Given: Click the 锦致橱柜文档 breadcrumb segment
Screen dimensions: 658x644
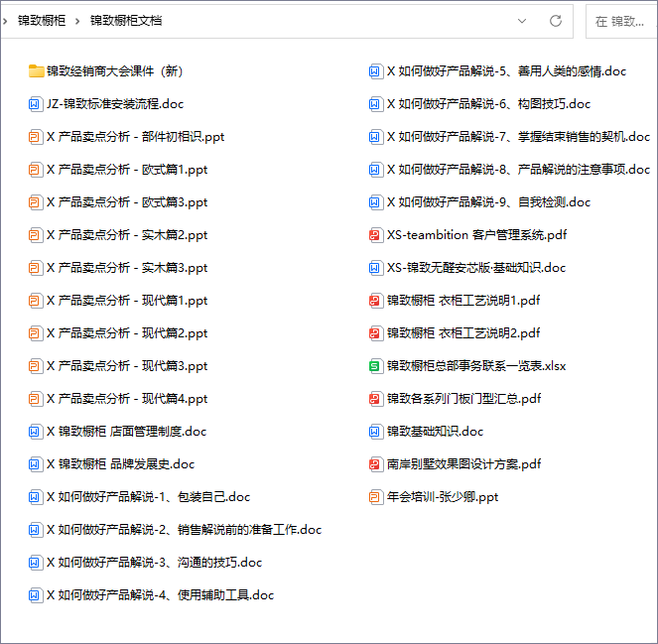Looking at the screenshot, I should point(126,20).
